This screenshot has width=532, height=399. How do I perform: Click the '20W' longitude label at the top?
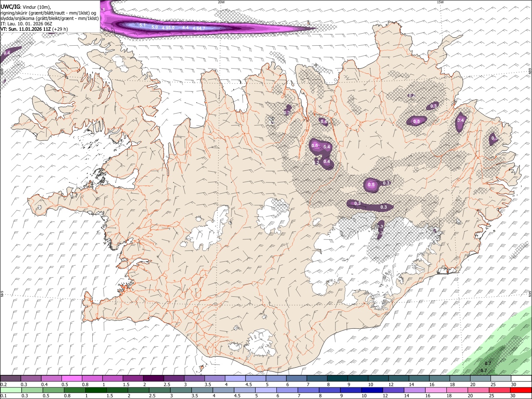(x=221, y=2)
